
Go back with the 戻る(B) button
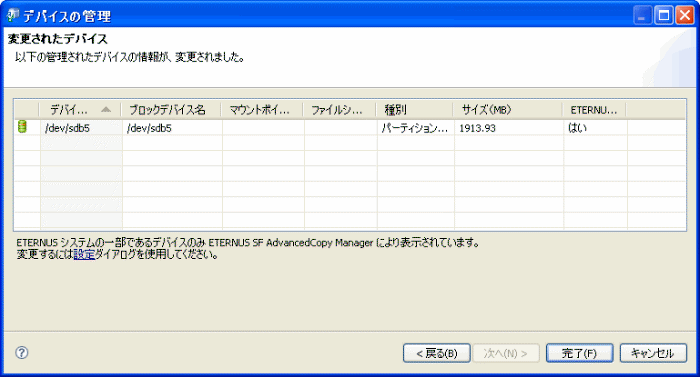pos(436,353)
